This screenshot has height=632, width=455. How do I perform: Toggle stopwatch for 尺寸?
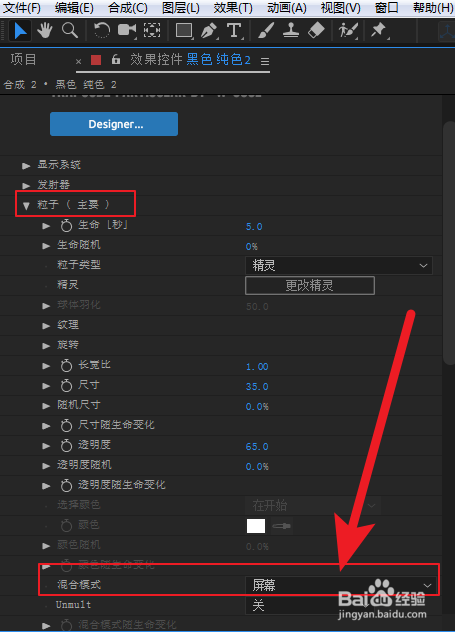(x=66, y=386)
